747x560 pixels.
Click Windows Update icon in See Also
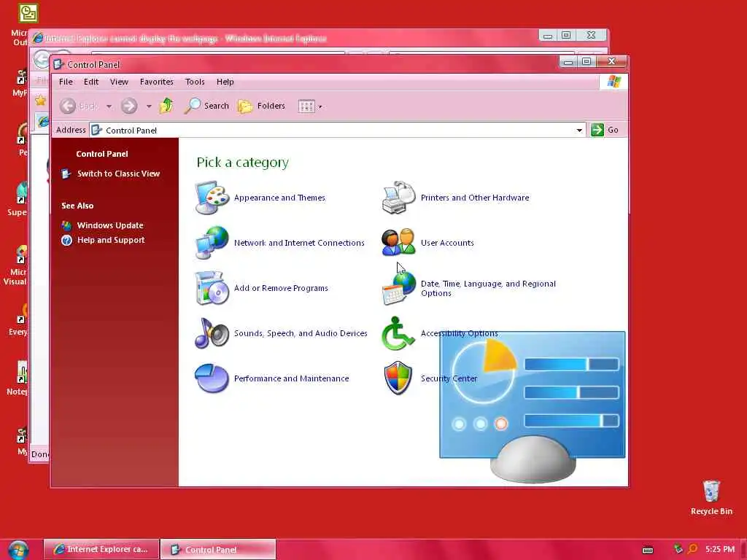[66, 225]
